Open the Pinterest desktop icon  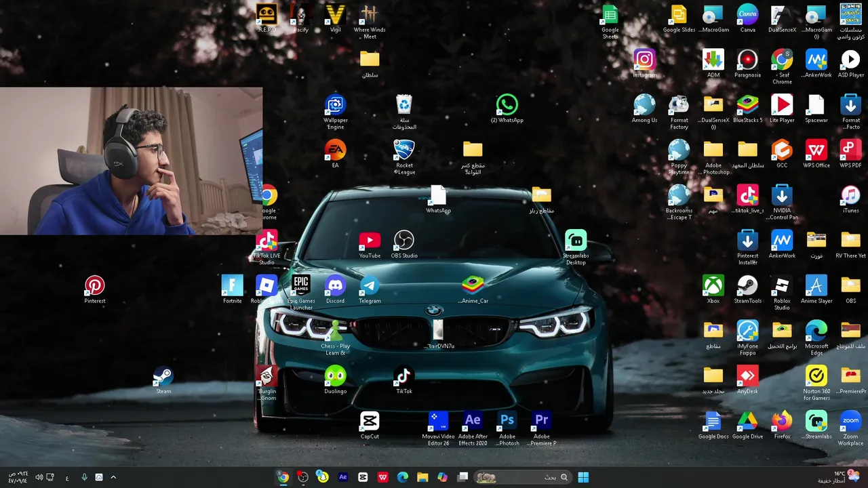point(95,289)
